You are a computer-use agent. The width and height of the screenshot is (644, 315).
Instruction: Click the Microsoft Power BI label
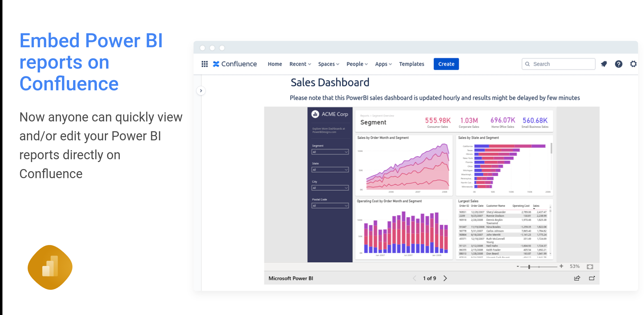pyautogui.click(x=291, y=278)
